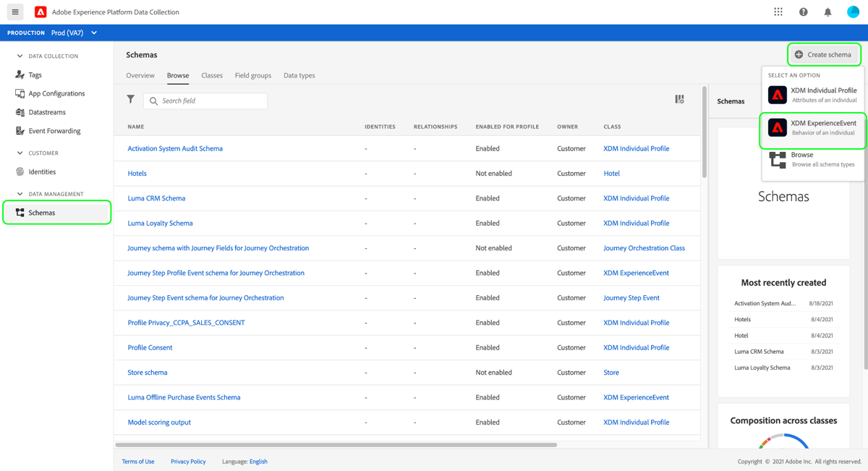868x471 pixels.
Task: Click the filter icon above the schema list
Action: pos(130,99)
